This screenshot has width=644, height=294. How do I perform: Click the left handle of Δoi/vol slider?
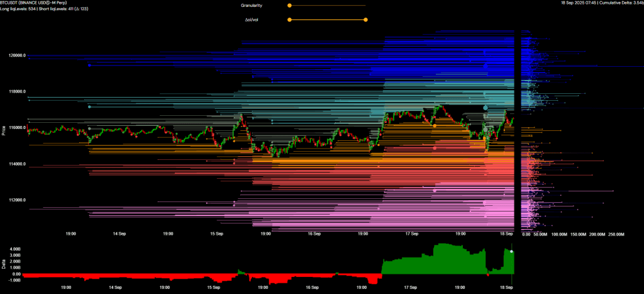click(289, 20)
